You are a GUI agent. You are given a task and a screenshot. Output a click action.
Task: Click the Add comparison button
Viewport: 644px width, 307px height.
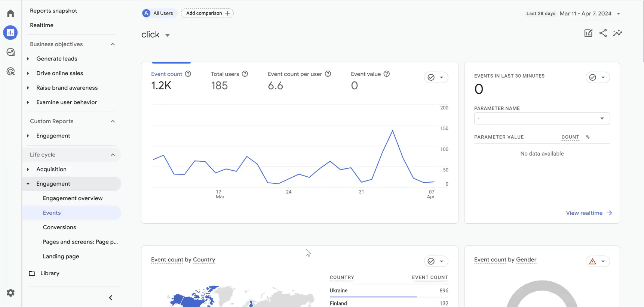tap(208, 13)
